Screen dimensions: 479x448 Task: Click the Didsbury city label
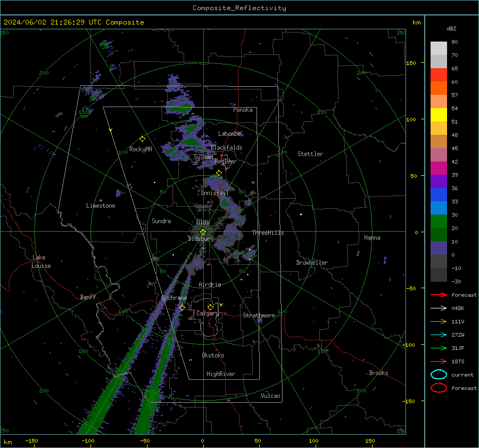(201, 239)
